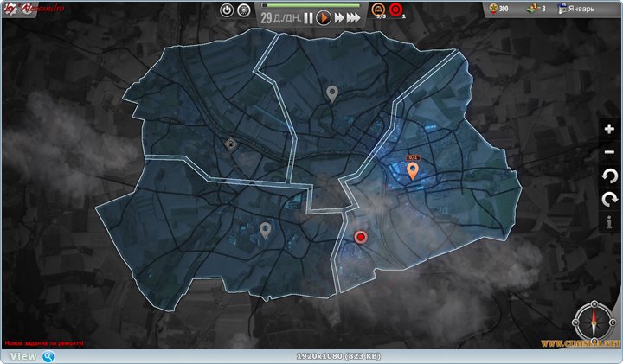
Task: Pause the game time
Action: (308, 17)
